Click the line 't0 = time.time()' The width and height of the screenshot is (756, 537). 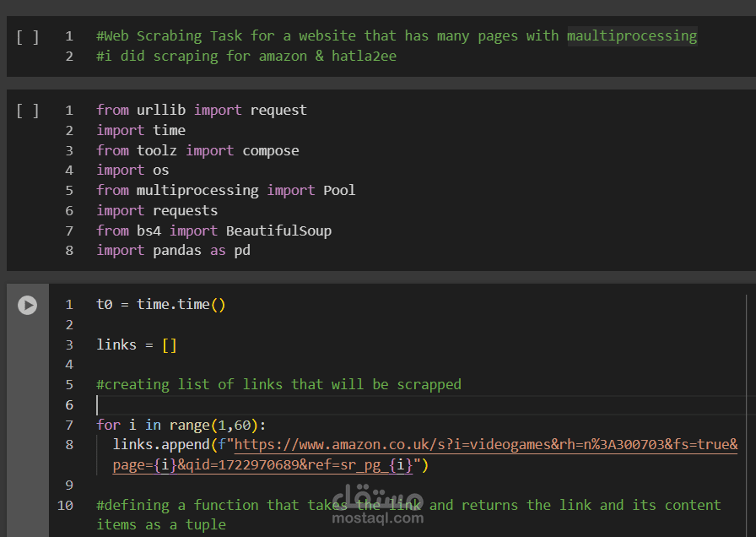160,304
